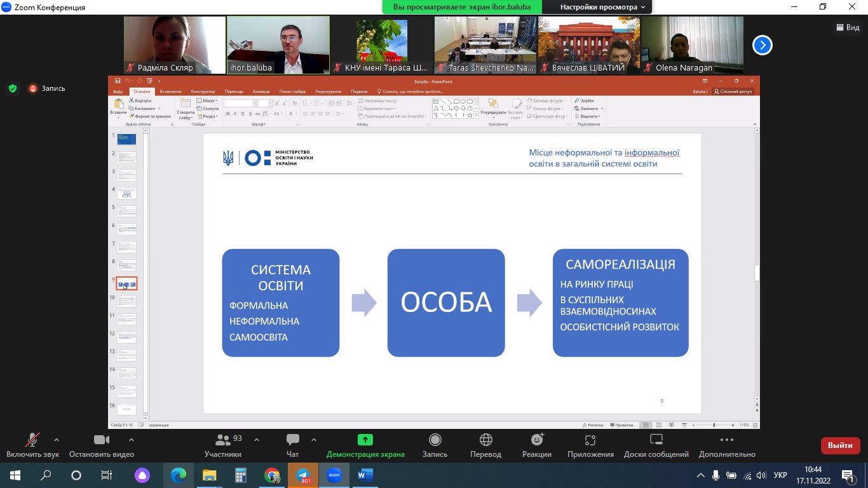Open the Participants panel
This screenshot has height=488, width=868.
(223, 445)
